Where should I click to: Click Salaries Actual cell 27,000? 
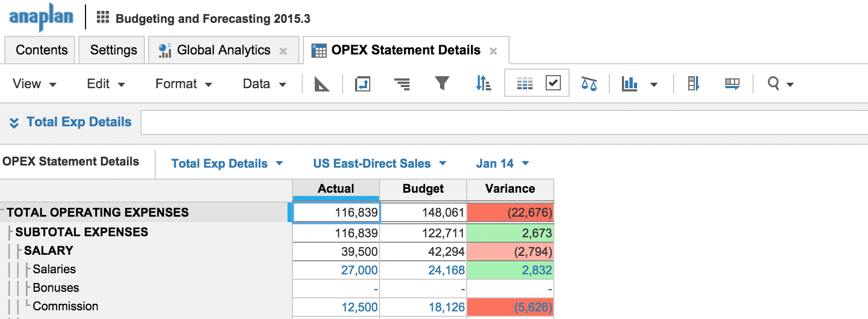[336, 270]
